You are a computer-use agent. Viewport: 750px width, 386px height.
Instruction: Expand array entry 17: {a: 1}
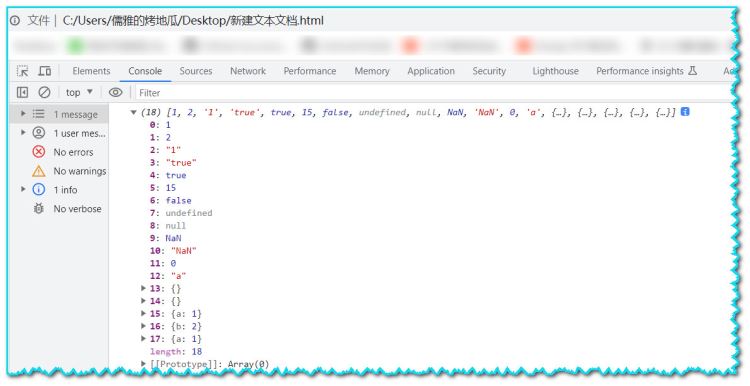(x=143, y=338)
